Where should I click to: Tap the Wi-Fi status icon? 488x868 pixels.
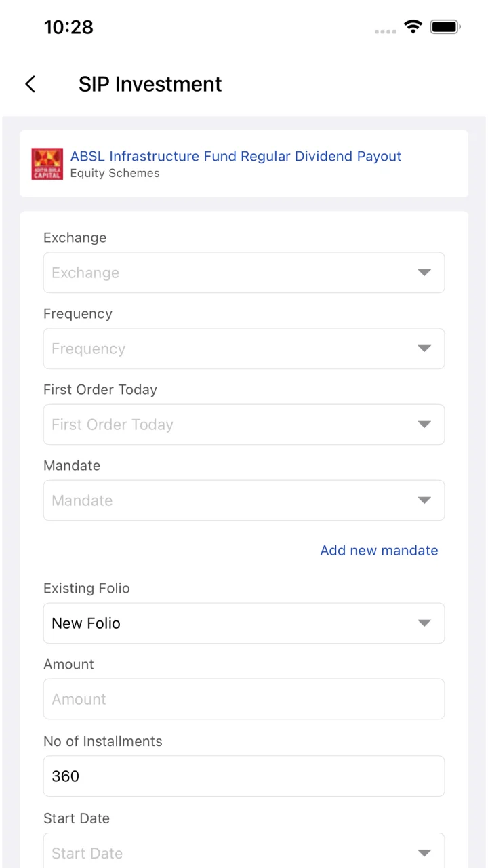pyautogui.click(x=413, y=27)
